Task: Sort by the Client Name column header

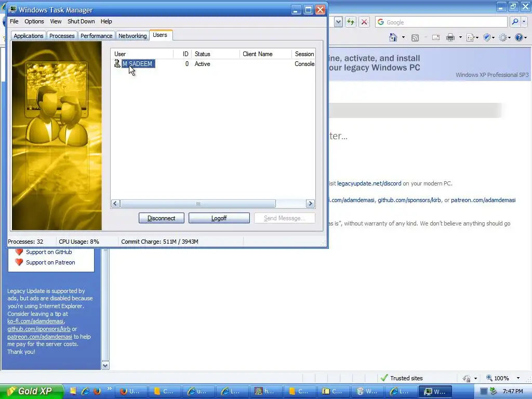Action: pos(265,54)
